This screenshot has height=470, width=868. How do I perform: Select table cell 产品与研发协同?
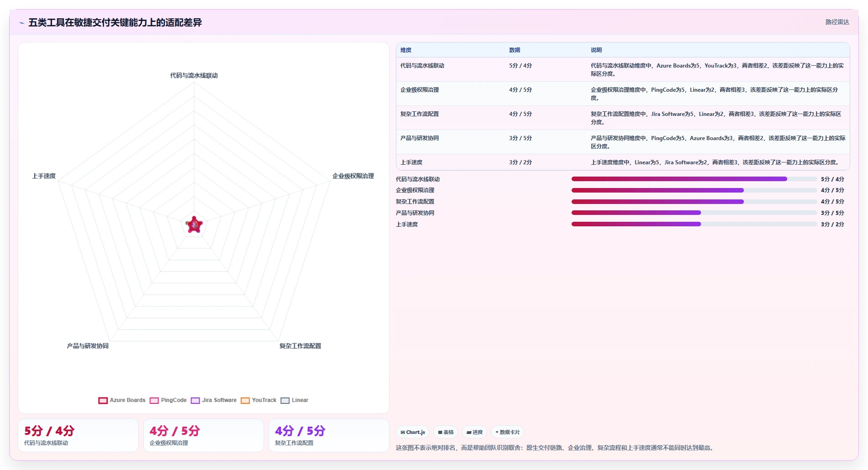420,138
